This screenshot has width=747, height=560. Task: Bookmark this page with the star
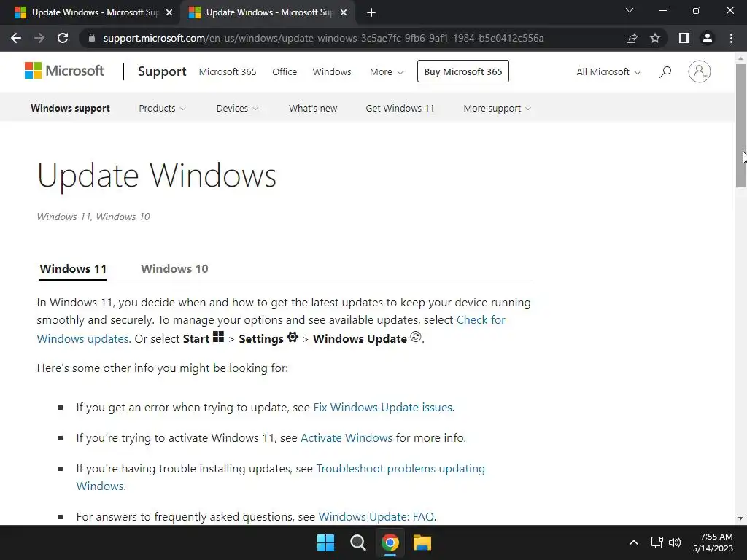pos(655,38)
